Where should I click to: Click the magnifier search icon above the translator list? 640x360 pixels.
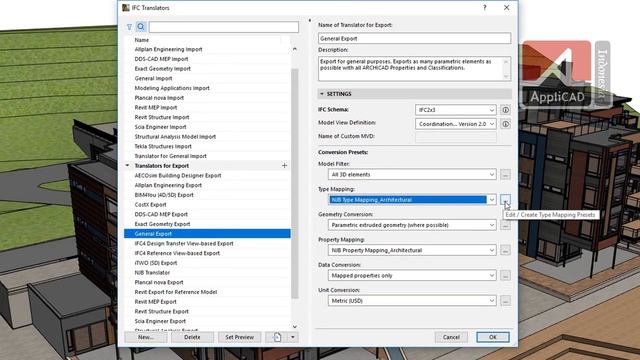[141, 27]
